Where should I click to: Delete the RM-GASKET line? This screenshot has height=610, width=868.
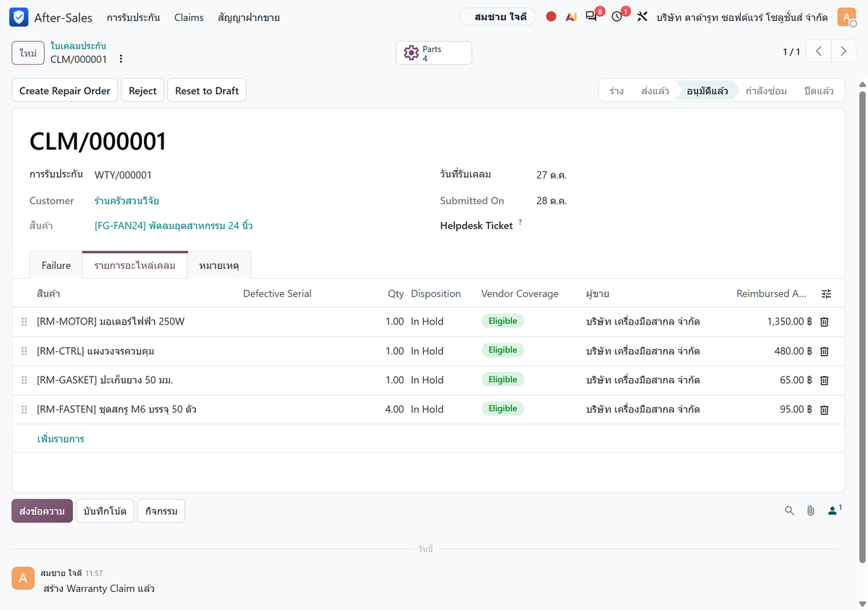pyautogui.click(x=824, y=381)
